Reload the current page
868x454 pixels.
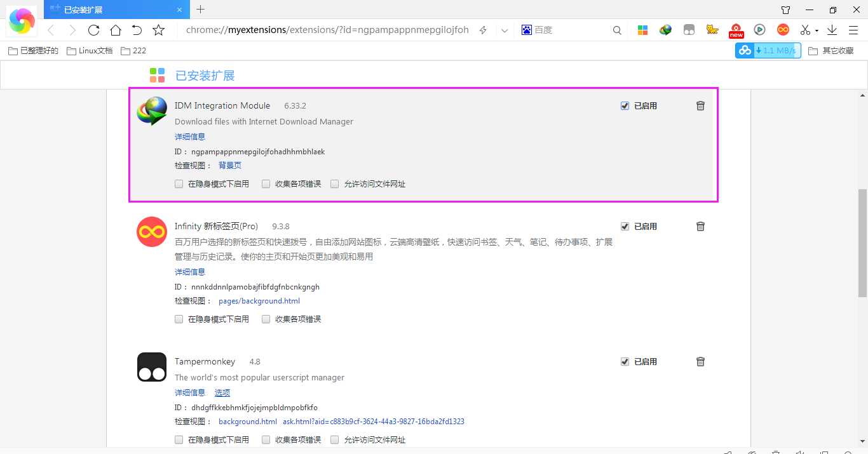pyautogui.click(x=93, y=30)
